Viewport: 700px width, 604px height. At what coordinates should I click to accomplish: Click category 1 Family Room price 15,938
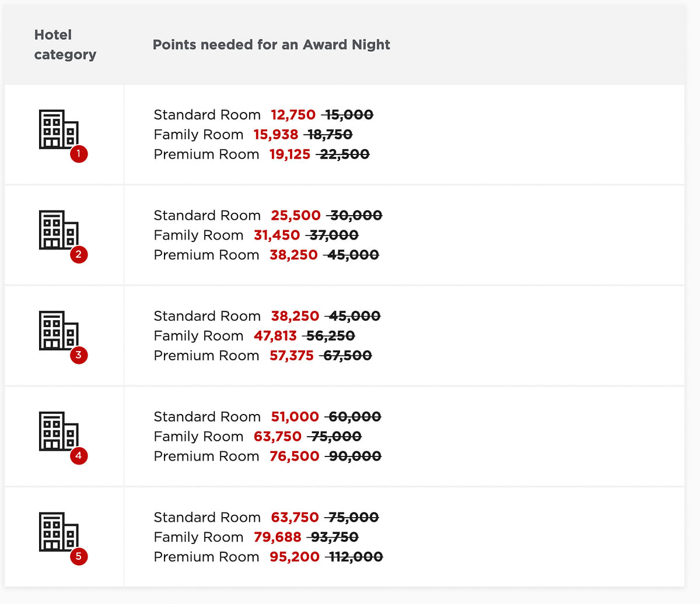[275, 135]
